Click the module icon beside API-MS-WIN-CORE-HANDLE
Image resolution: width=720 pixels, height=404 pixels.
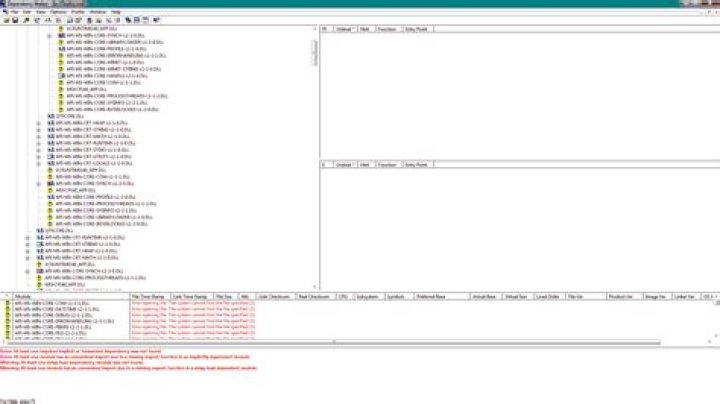pos(61,76)
